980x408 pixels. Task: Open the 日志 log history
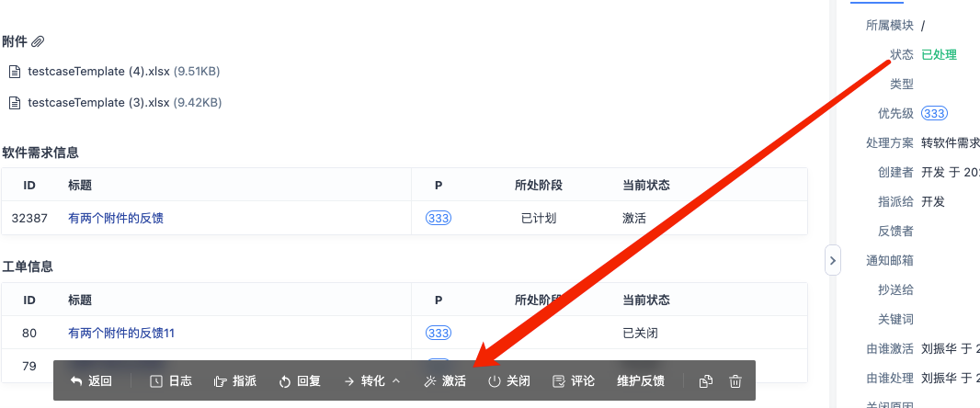pos(170,381)
